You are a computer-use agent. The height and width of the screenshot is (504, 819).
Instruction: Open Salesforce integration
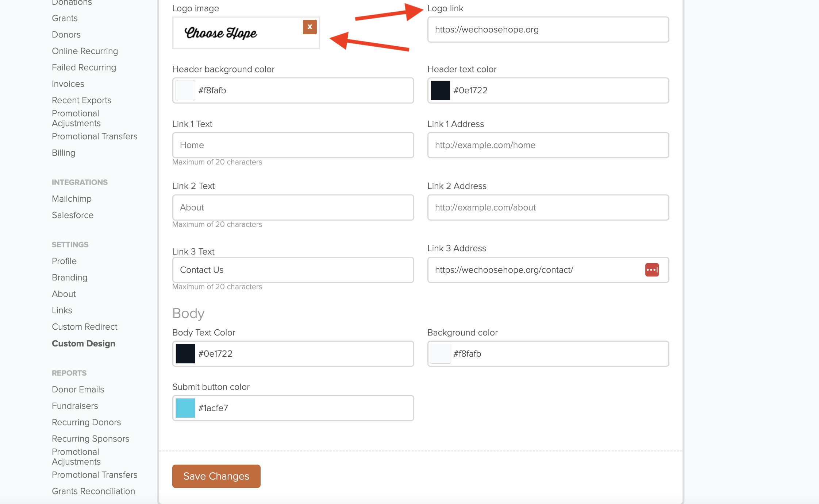click(x=73, y=215)
